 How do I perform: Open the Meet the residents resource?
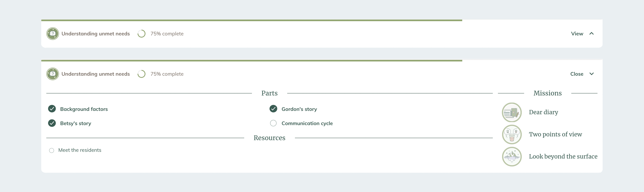pos(80,150)
